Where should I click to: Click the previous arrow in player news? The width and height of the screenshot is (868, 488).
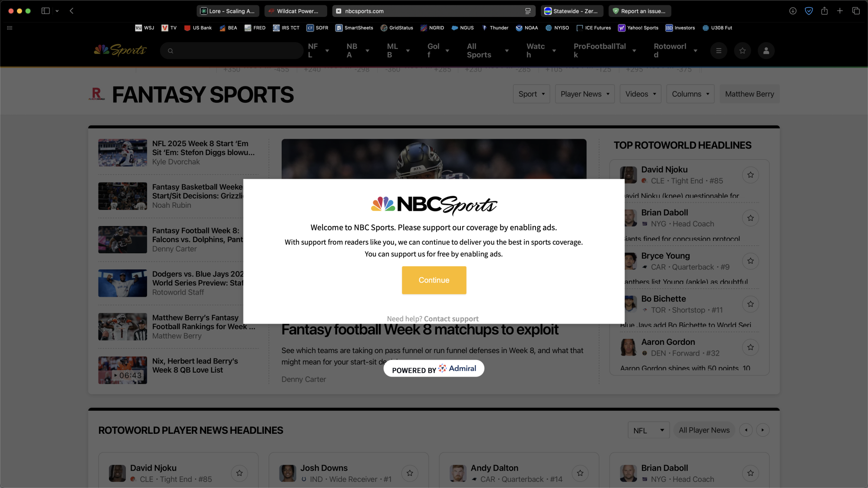tap(746, 430)
